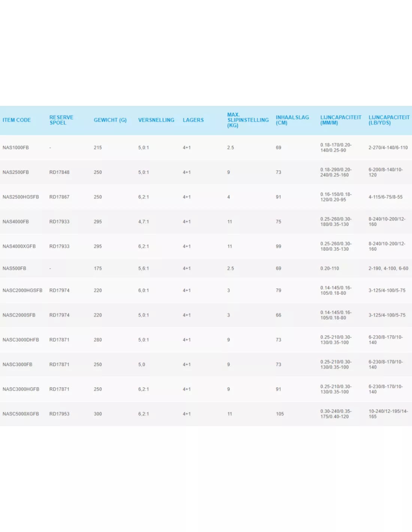Image resolution: width=412 pixels, height=532 pixels.
Task: Select the RESERVE SPOEL column header
Action: pyautogui.click(x=61, y=120)
